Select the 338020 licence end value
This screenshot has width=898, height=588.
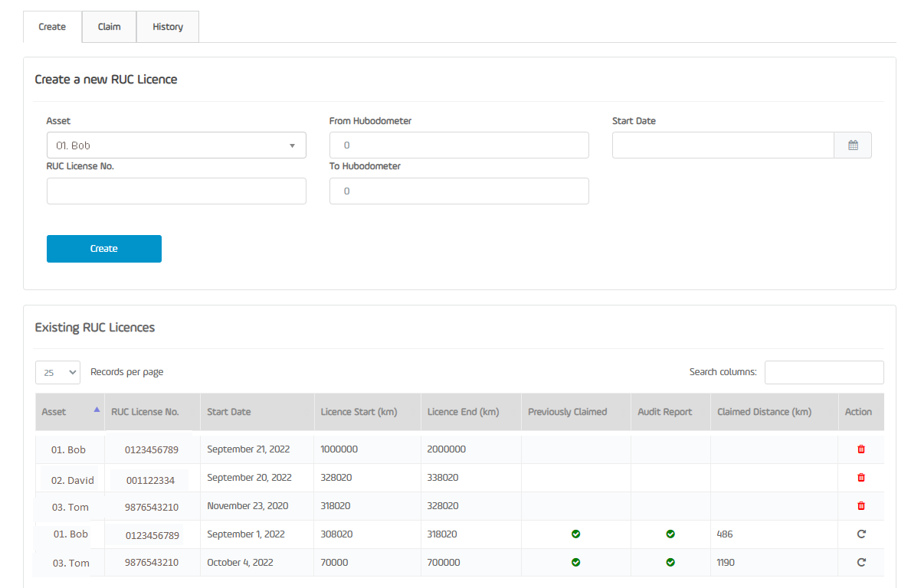(x=443, y=478)
